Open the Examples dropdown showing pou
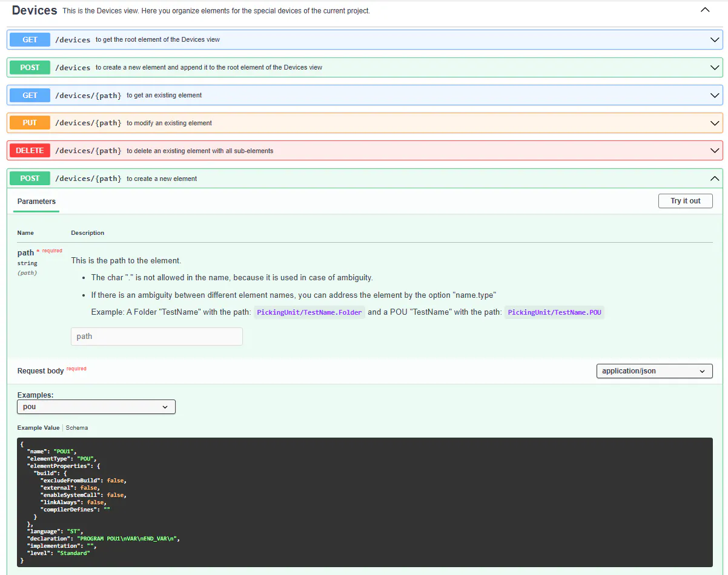 point(96,407)
